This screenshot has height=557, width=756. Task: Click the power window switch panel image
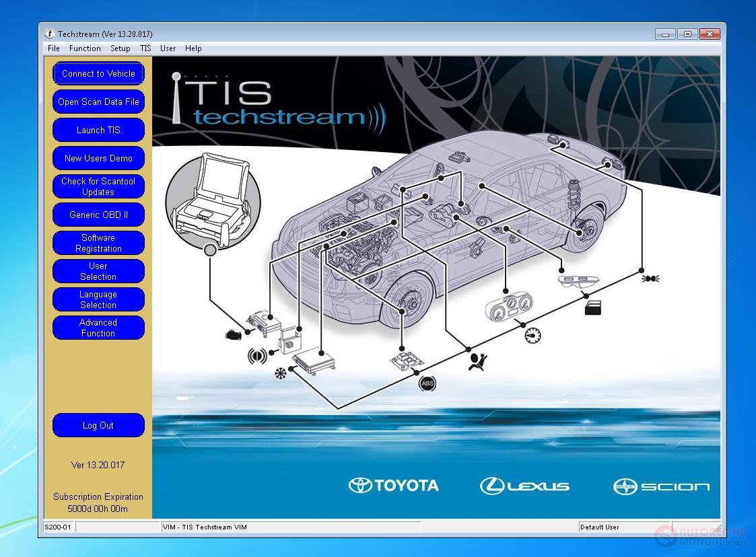tap(578, 281)
